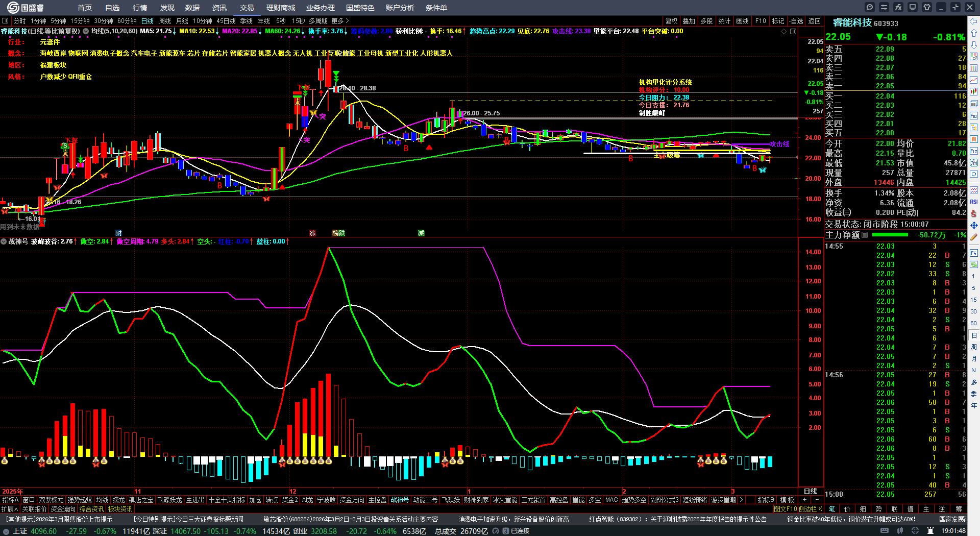This screenshot has height=536, width=980.
Task: Click the candlestick chart icon in right sidebar
Action: tap(974, 91)
